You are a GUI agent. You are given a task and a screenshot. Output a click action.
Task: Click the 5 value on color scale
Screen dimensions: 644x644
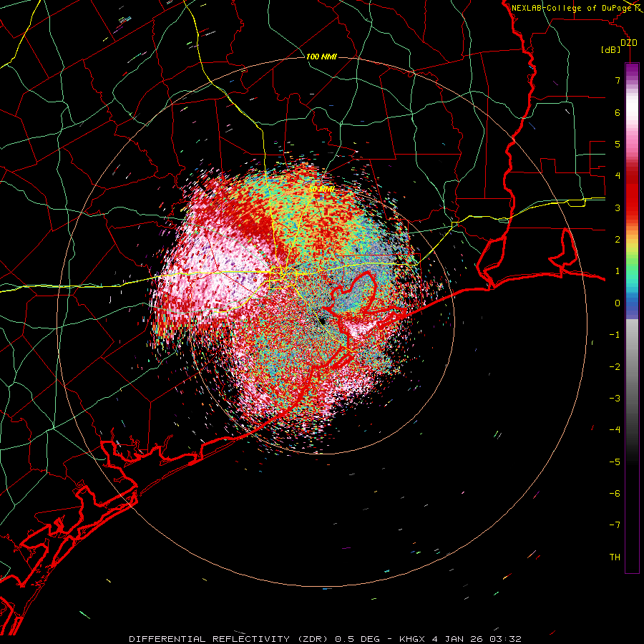pyautogui.click(x=618, y=144)
